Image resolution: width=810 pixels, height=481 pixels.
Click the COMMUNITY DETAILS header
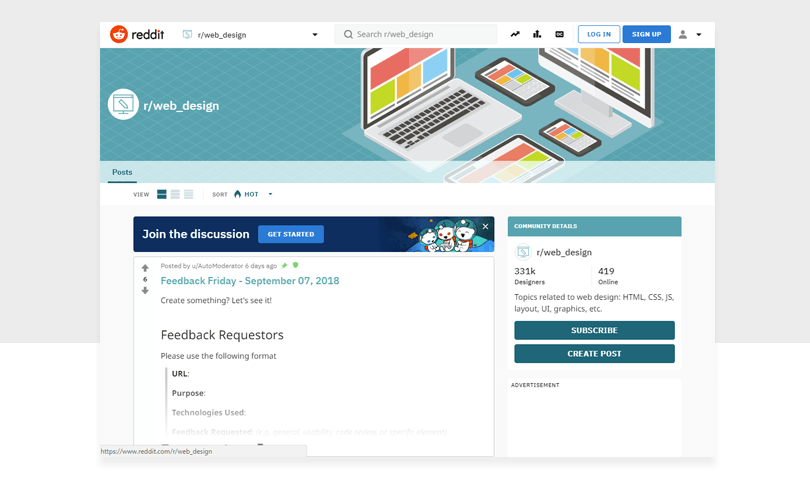[x=594, y=226]
